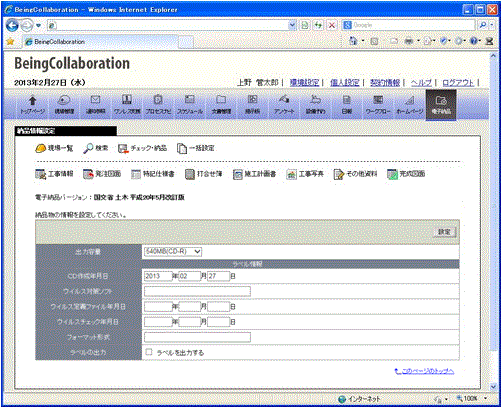Open the アンケート navigation icon
This screenshot has height=408, width=502.
[x=284, y=105]
